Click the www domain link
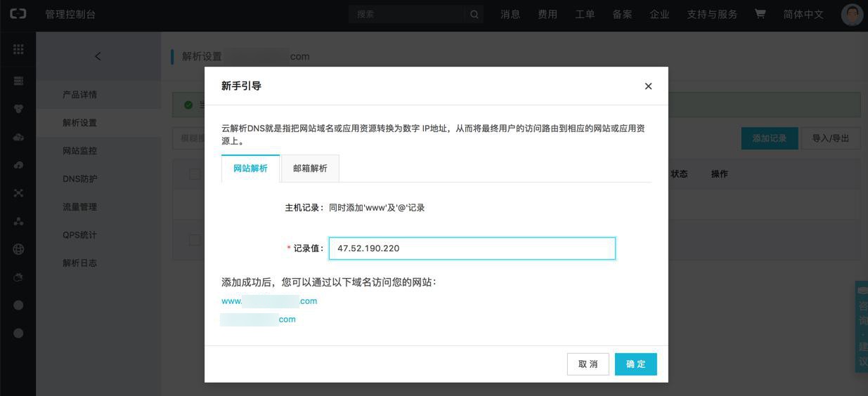868x396 pixels. [x=269, y=301]
